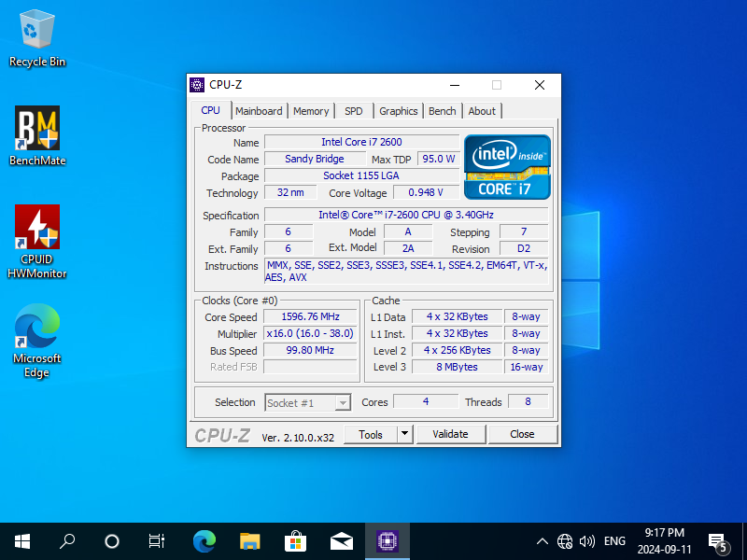
Task: Click the Ext. Model value 2A
Action: [x=408, y=248]
